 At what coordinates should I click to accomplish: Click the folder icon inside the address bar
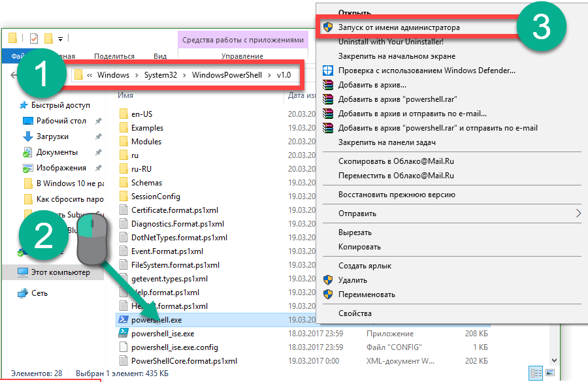pyautogui.click(x=78, y=74)
